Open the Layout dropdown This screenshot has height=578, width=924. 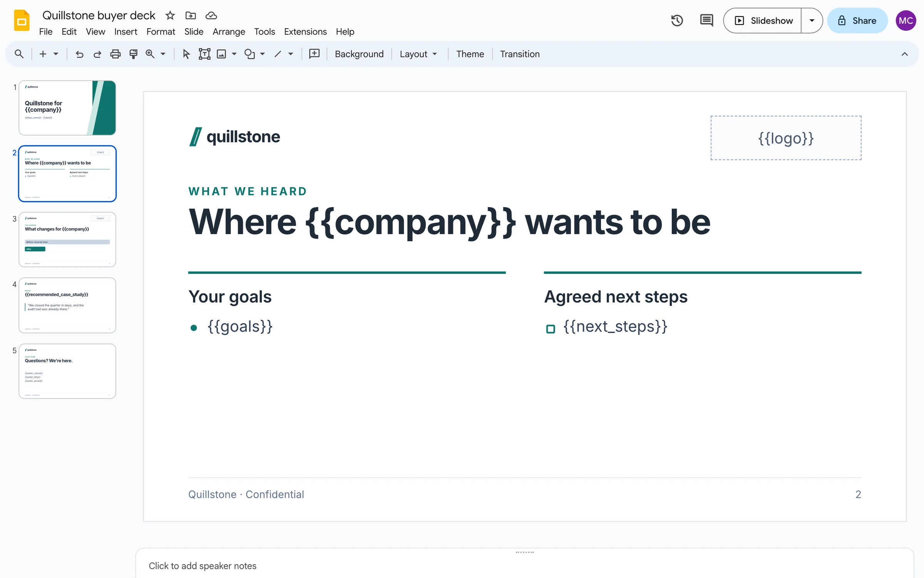click(x=419, y=54)
